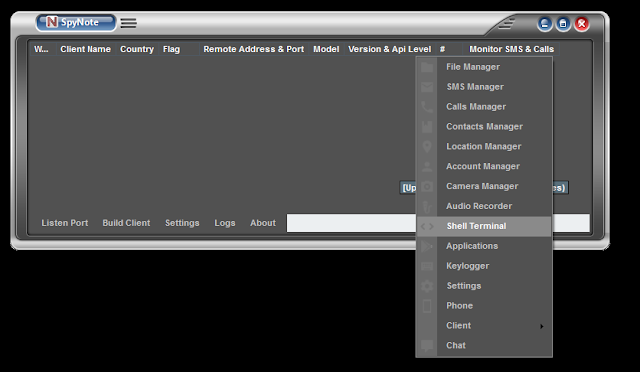Click the Version & Api Level header
Image resolution: width=640 pixels, height=372 pixels.
click(x=389, y=49)
